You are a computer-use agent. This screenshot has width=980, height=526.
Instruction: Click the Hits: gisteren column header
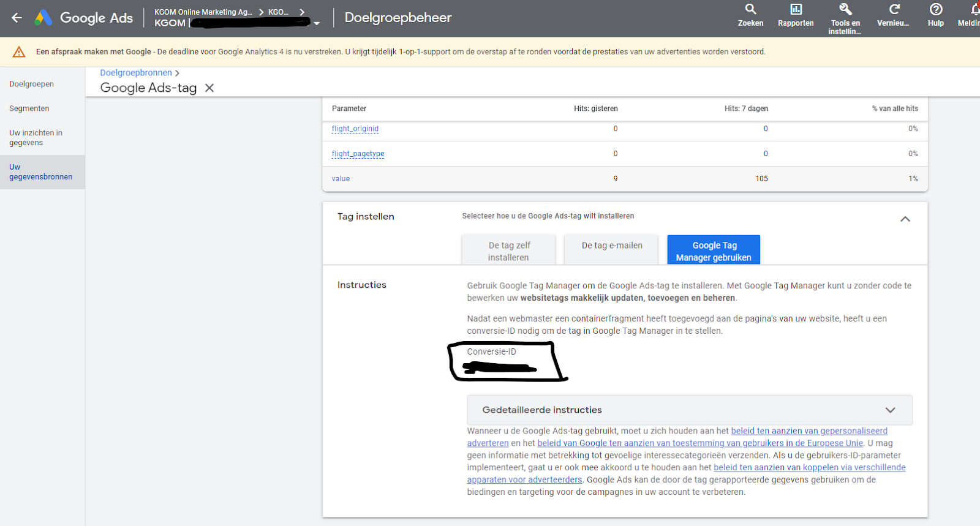596,108
